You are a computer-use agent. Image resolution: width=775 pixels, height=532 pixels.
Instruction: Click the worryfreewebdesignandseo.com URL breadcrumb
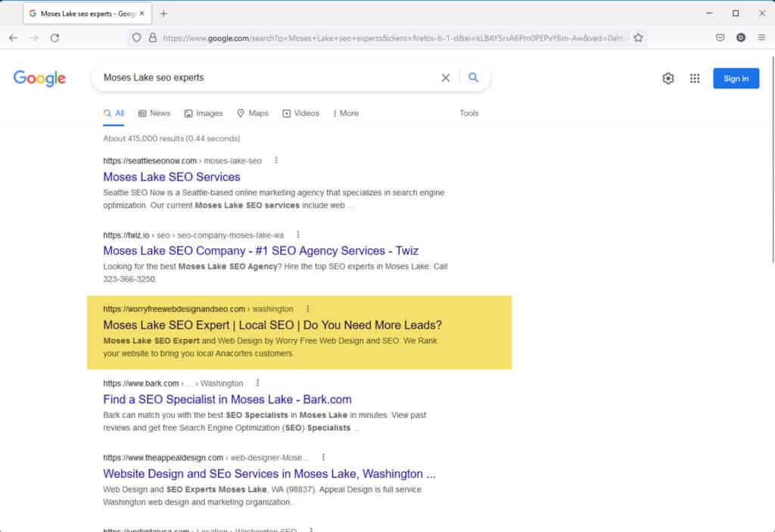pyautogui.click(x=198, y=309)
